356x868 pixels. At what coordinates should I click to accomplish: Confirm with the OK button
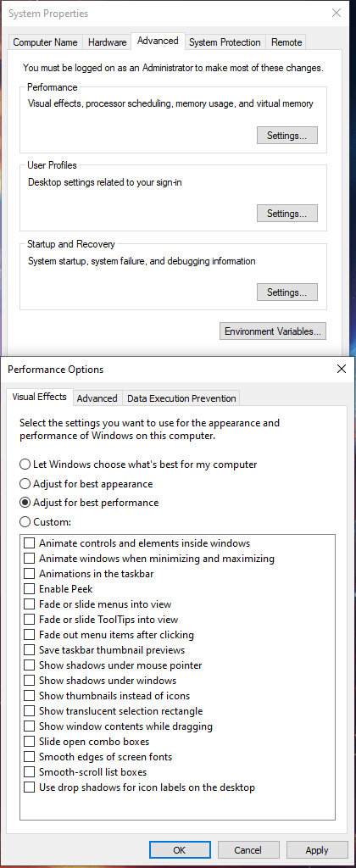tap(180, 849)
